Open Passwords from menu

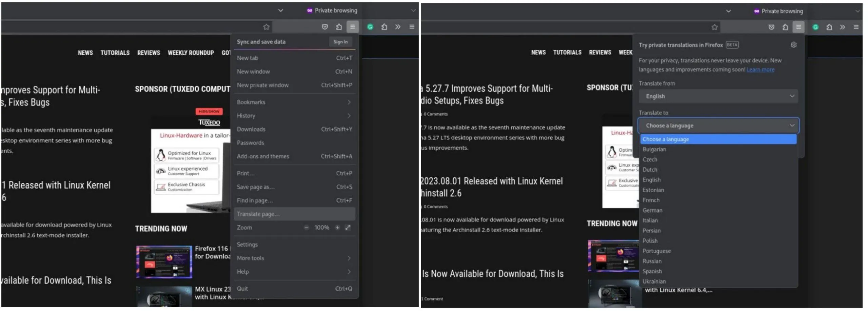[294, 143]
